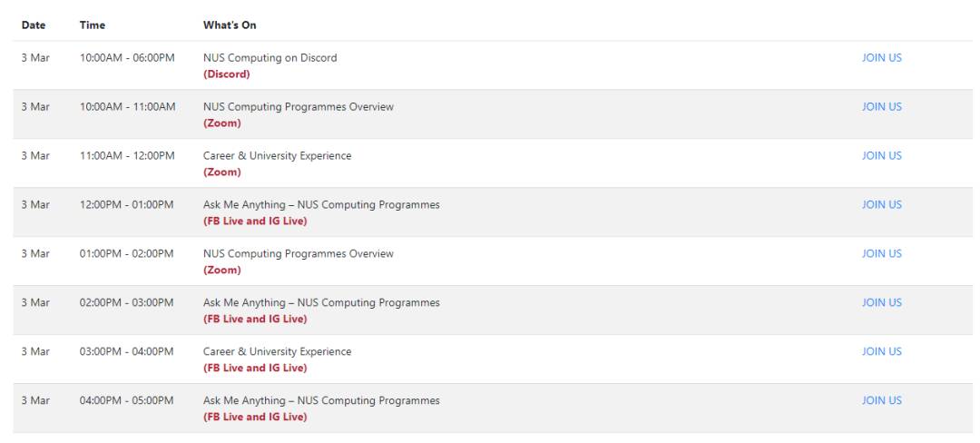Click JOIN US for 12:00PM Ask Me Anything
The width and height of the screenshot is (980, 443).
tap(881, 205)
